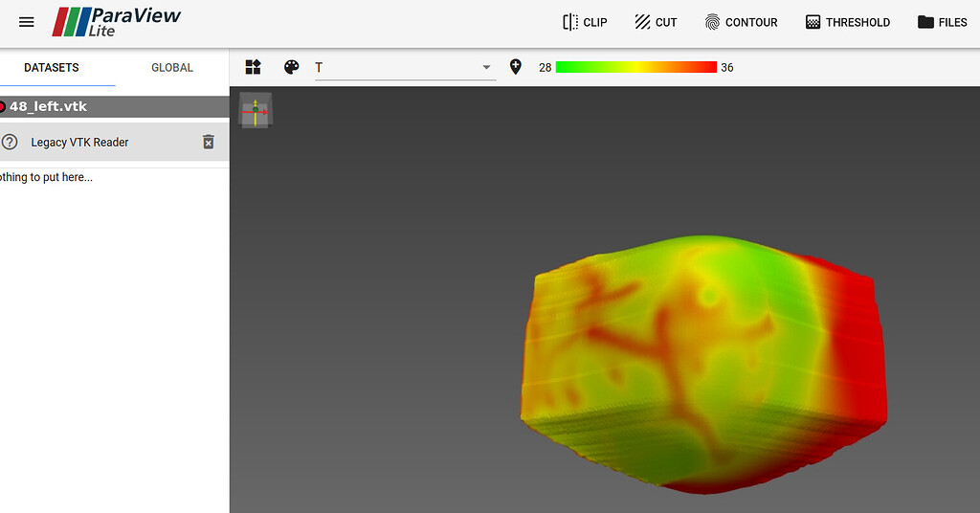Click the green-to-red color scale bar
This screenshot has height=513, width=980.
[635, 67]
